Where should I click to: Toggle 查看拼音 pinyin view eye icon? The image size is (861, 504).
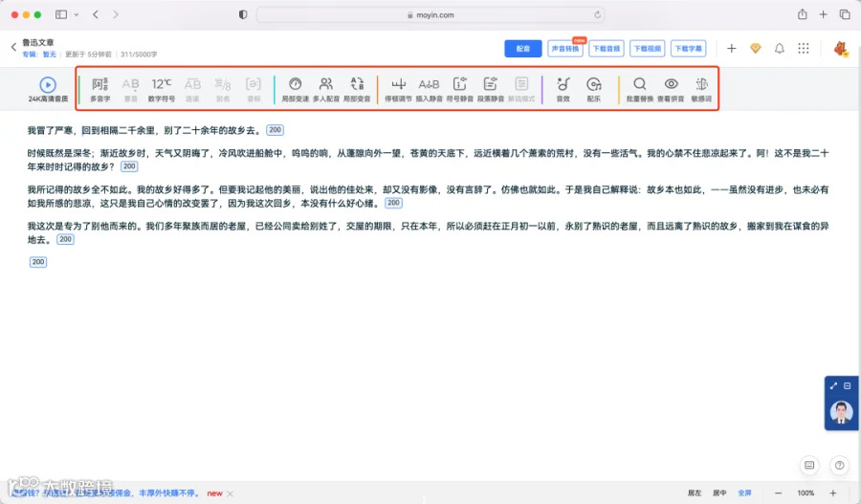point(671,90)
